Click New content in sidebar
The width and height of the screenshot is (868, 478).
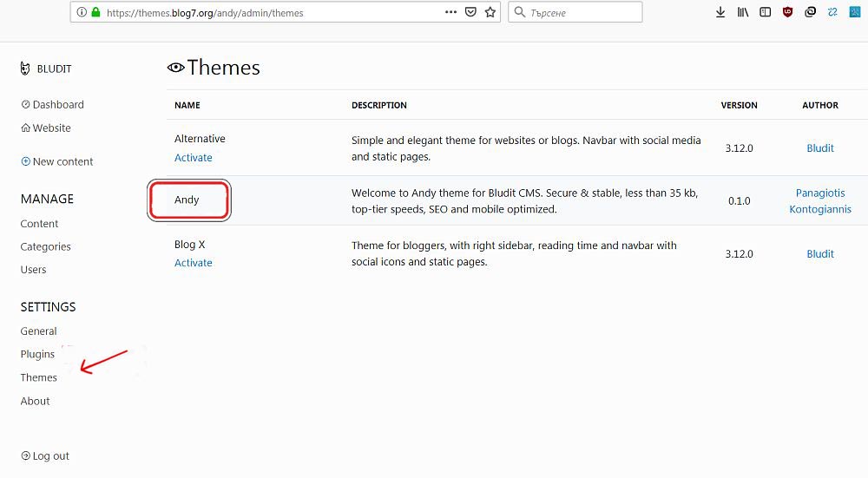62,161
